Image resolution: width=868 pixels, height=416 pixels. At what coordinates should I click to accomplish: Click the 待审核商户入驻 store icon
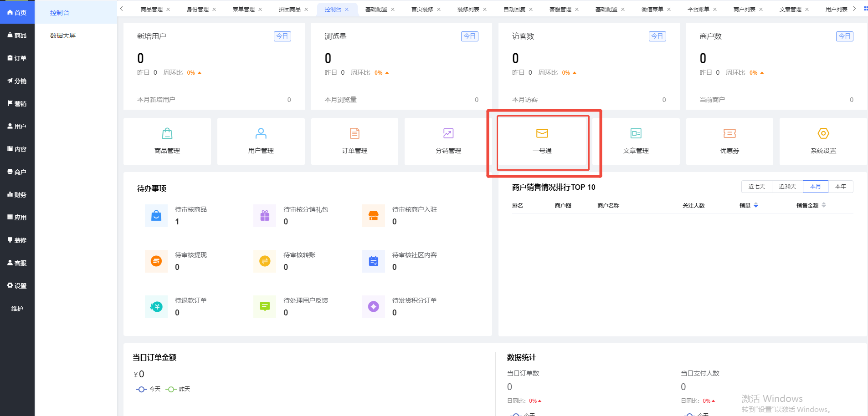coord(374,216)
